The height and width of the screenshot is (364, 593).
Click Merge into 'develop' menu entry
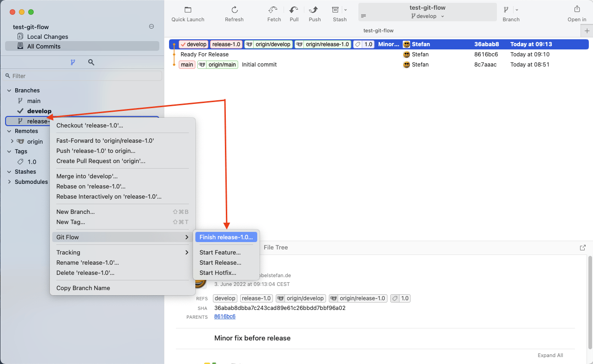click(x=87, y=176)
